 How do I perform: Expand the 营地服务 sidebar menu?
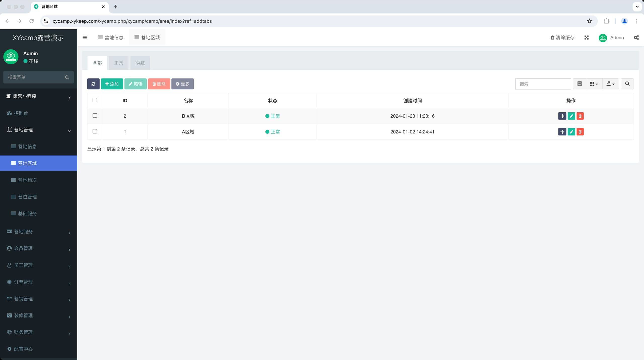(38, 232)
